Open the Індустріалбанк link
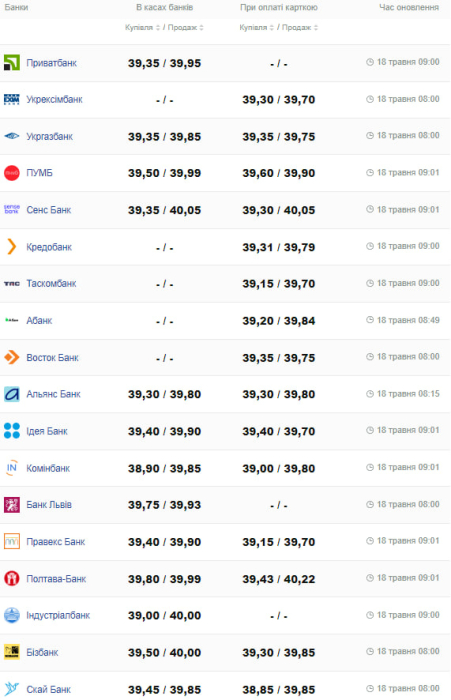 [58, 615]
